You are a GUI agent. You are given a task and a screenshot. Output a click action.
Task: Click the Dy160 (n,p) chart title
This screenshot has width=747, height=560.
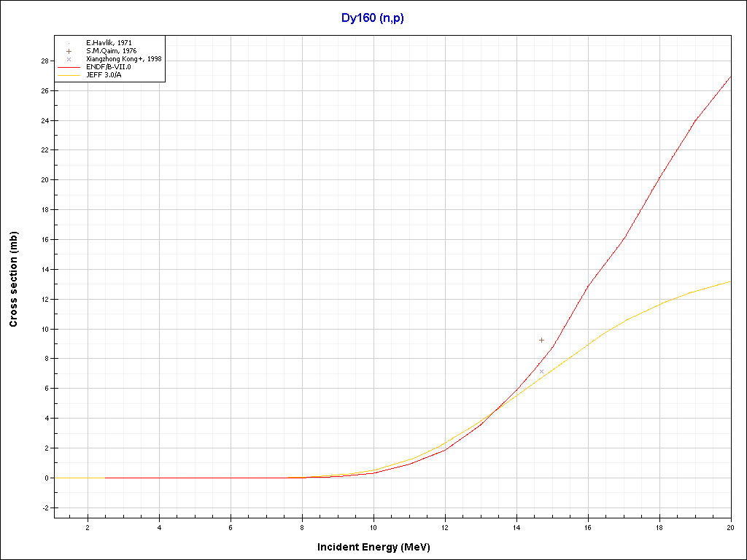point(373,17)
